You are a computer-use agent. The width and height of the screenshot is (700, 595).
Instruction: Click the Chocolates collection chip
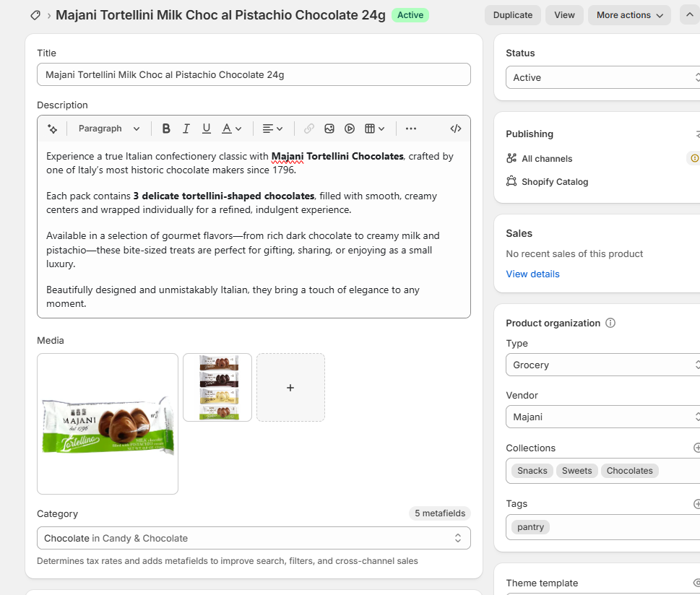tap(629, 471)
